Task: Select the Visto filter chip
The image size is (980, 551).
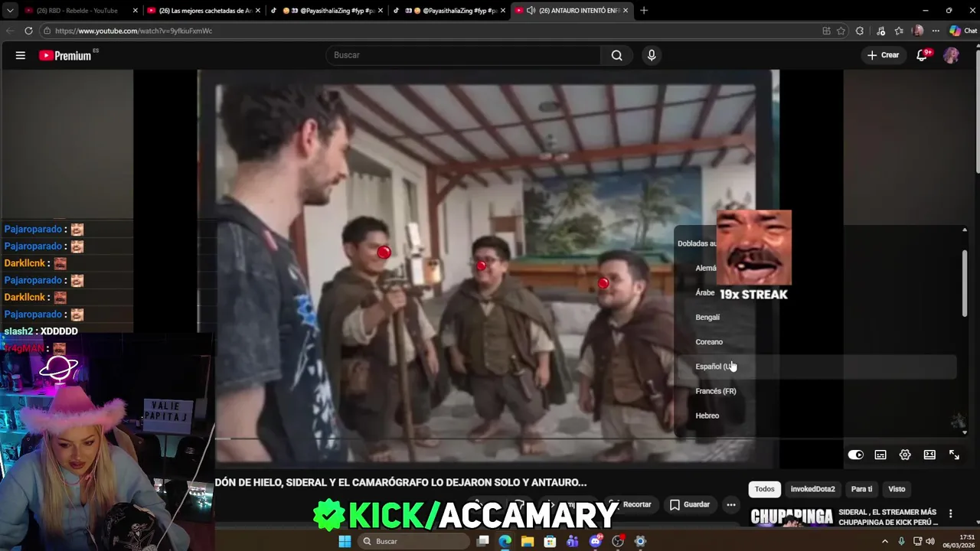Action: [x=897, y=489]
